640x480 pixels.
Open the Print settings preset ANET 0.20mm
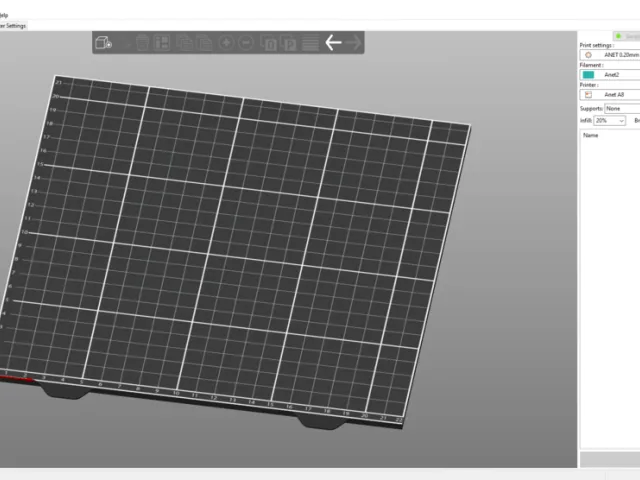point(610,55)
